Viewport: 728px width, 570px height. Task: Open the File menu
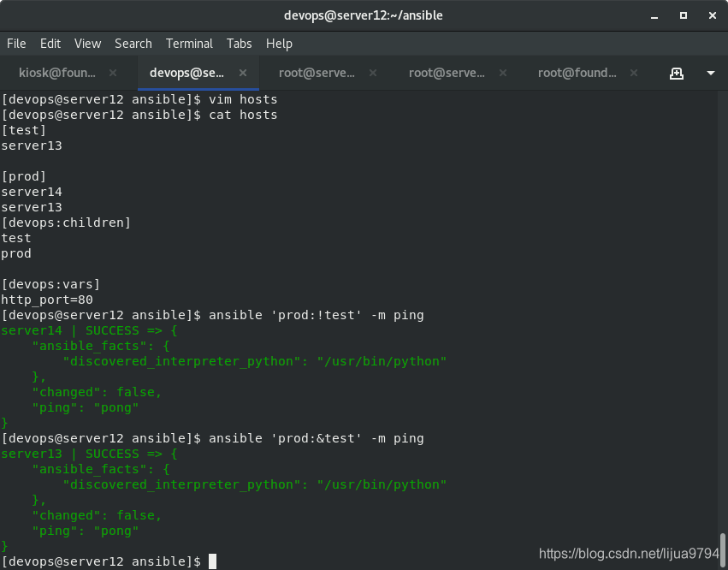(16, 44)
